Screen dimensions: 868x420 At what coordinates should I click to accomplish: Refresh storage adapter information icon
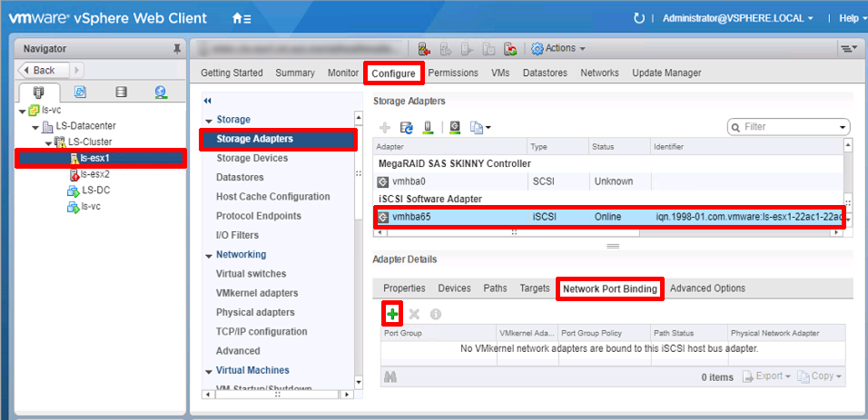[x=407, y=128]
